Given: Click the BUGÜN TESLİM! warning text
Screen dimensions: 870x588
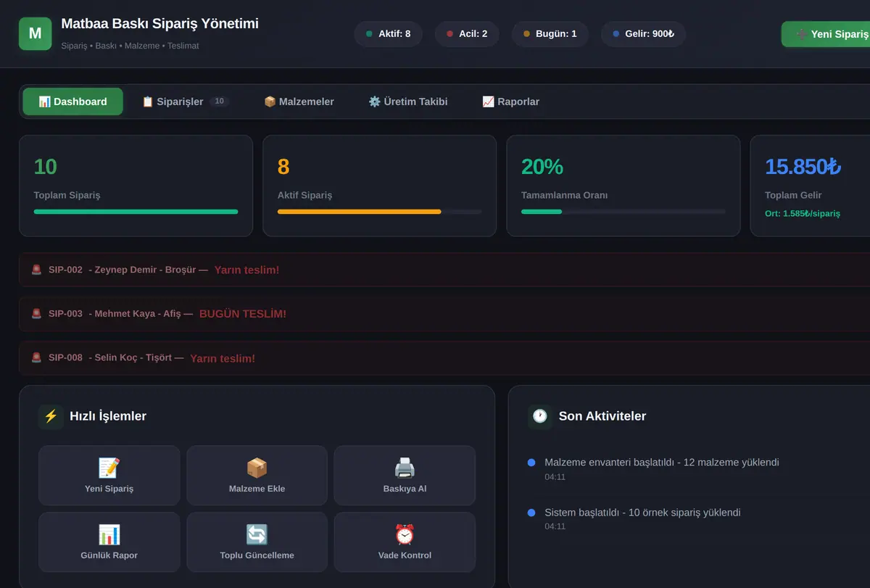Looking at the screenshot, I should pos(243,314).
